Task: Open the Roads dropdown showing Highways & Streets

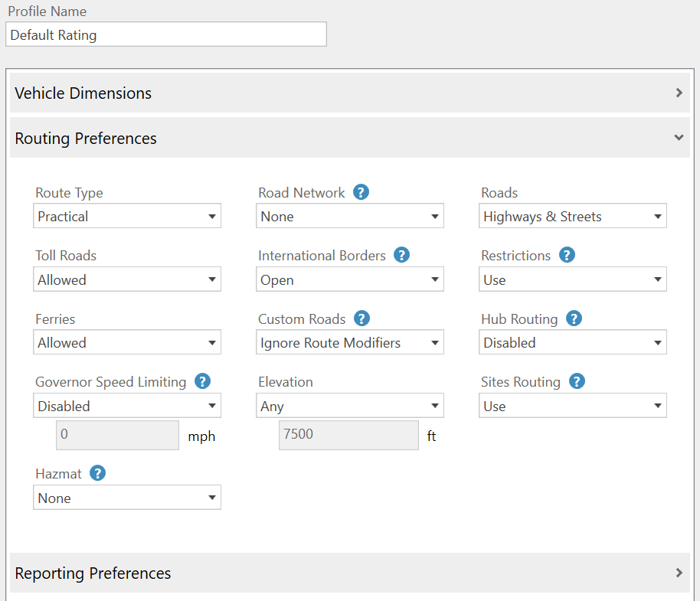Action: (573, 216)
